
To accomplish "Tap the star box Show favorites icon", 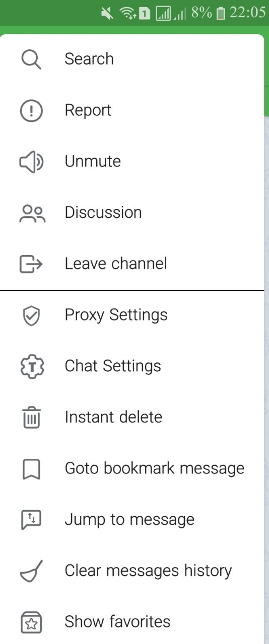I will pyautogui.click(x=31, y=622).
